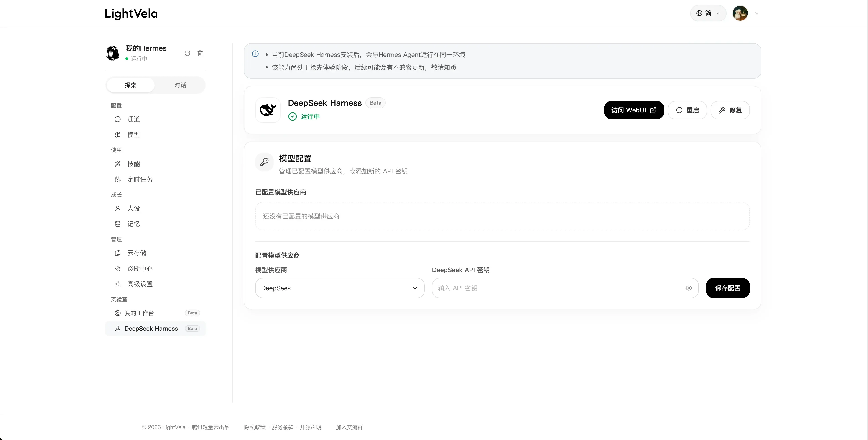Click the info icon in the notice banner
This screenshot has width=868, height=440.
(x=255, y=54)
